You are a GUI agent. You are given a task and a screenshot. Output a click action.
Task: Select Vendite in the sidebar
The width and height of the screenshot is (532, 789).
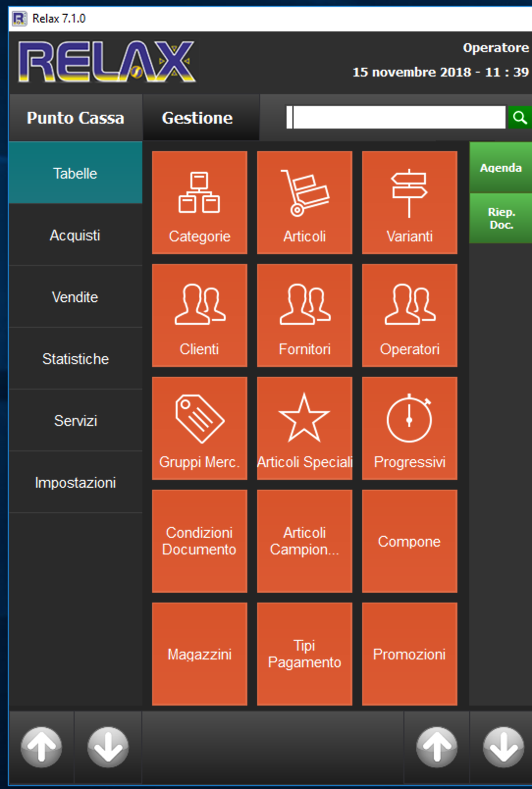(x=76, y=297)
